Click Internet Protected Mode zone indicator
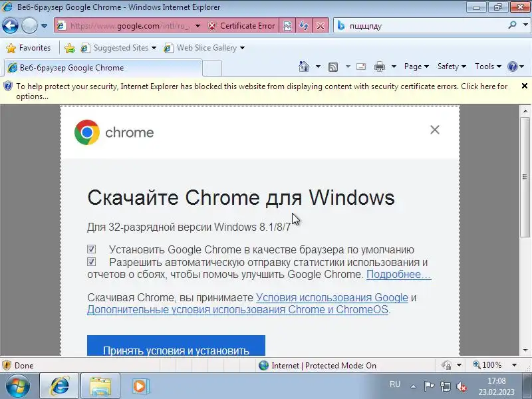The image size is (532, 399). click(x=318, y=365)
